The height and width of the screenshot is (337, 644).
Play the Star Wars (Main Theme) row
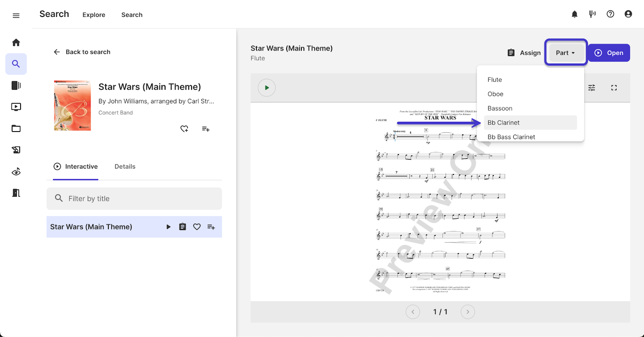[x=168, y=227]
